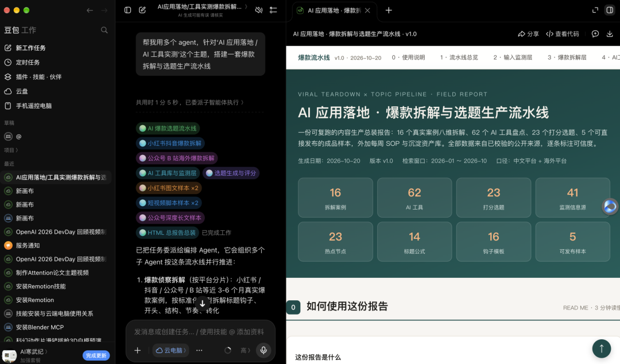Select the AI 工具库与监测层 agent tag
Viewport: 620px width, 364px height.
[168, 173]
